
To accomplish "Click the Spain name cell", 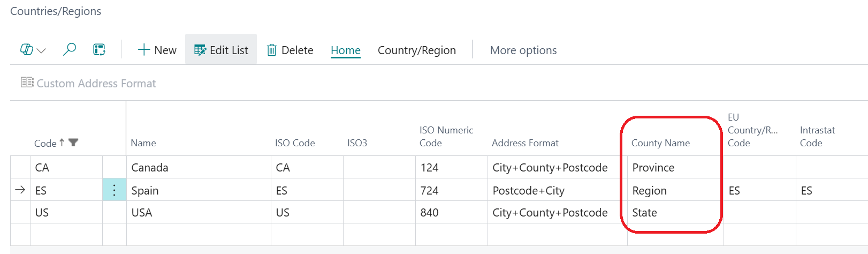I will pyautogui.click(x=199, y=190).
